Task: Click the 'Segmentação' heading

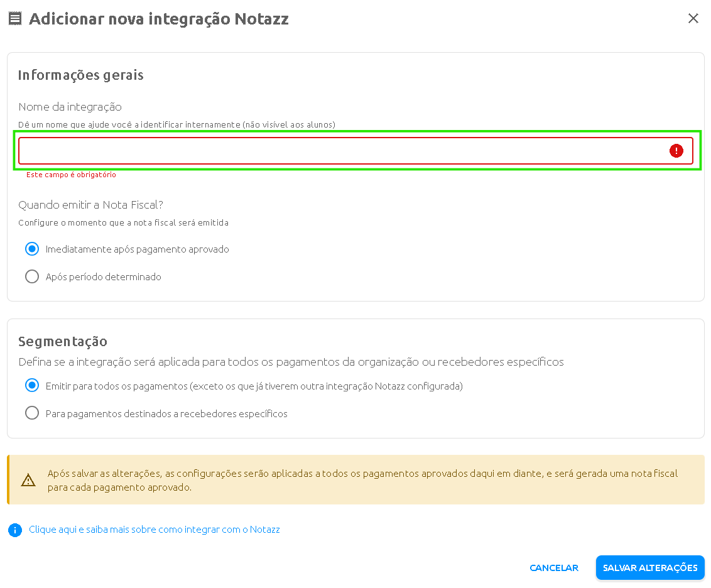Action: [63, 341]
